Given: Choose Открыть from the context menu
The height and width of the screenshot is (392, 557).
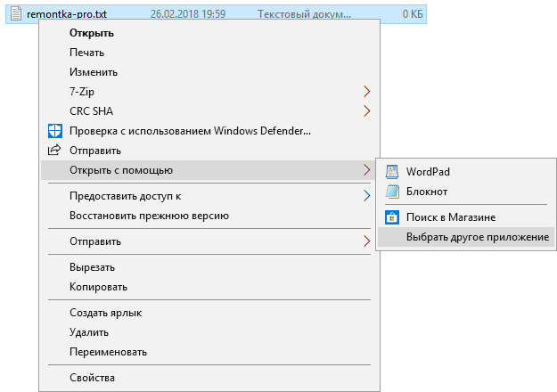Looking at the screenshot, I should 209,33.
